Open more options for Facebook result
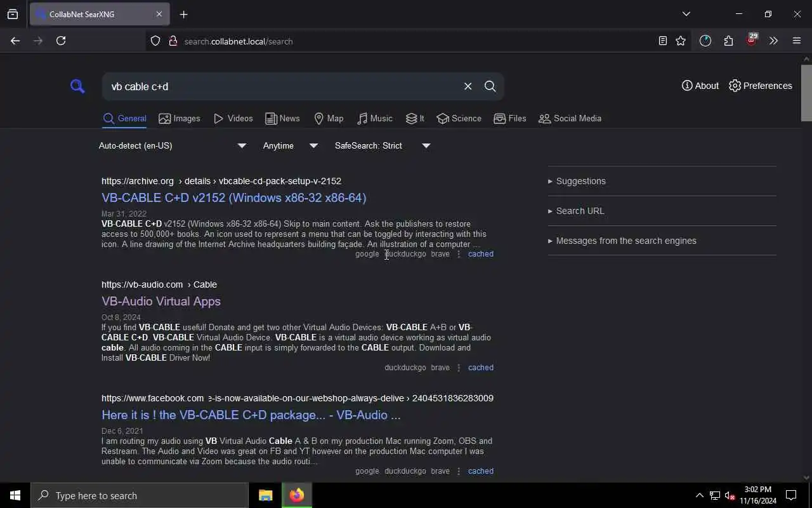812x508 pixels. tap(459, 471)
